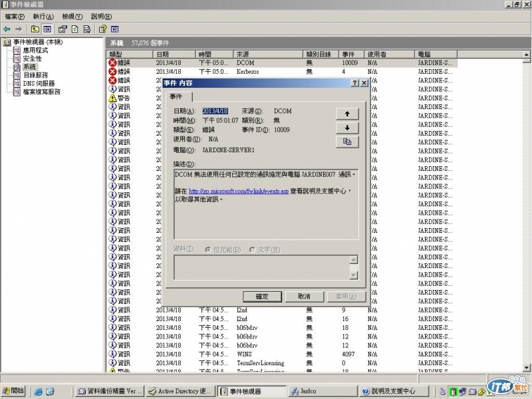Screen dimensions: 532x399
Task: Show previous event with up arrow
Action: point(347,114)
